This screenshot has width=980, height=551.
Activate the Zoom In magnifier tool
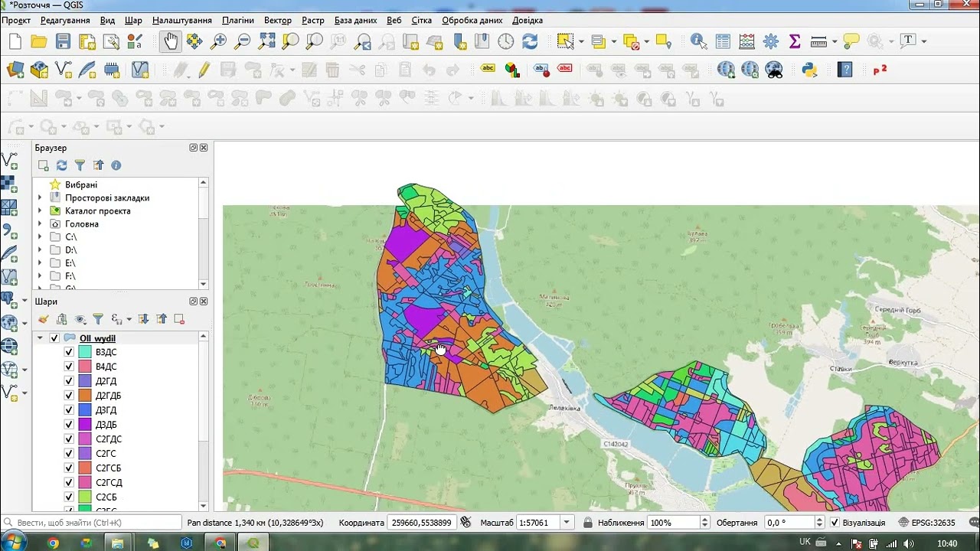218,41
